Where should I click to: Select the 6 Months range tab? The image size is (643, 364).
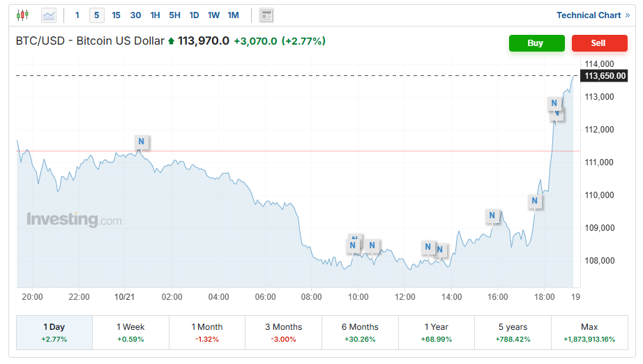point(360,333)
